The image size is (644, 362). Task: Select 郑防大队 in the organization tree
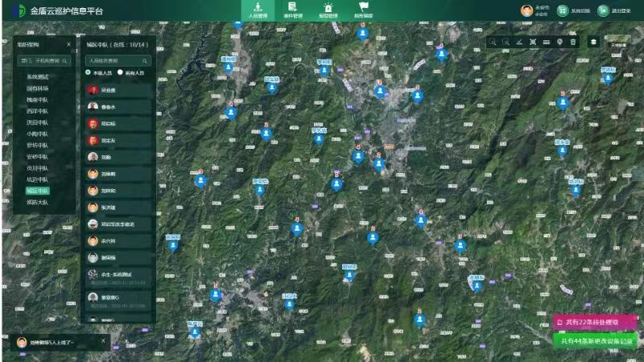(x=37, y=203)
